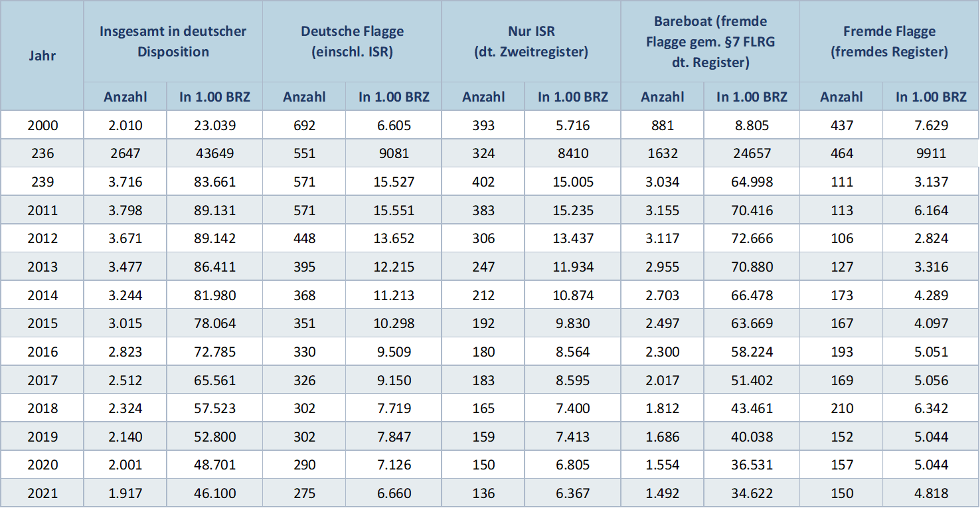Click "Anzahl" subheader under Nur ISR
980x508 pixels.
pyautogui.click(x=483, y=97)
